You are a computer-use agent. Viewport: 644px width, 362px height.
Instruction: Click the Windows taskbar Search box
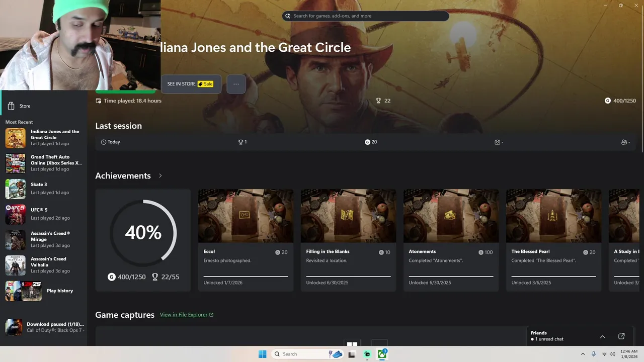307,354
